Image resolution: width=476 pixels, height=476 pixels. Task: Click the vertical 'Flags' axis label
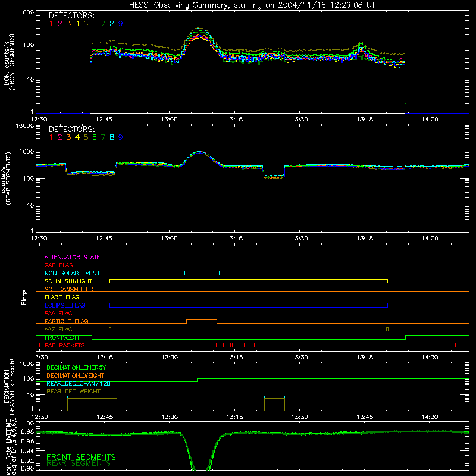(24, 297)
